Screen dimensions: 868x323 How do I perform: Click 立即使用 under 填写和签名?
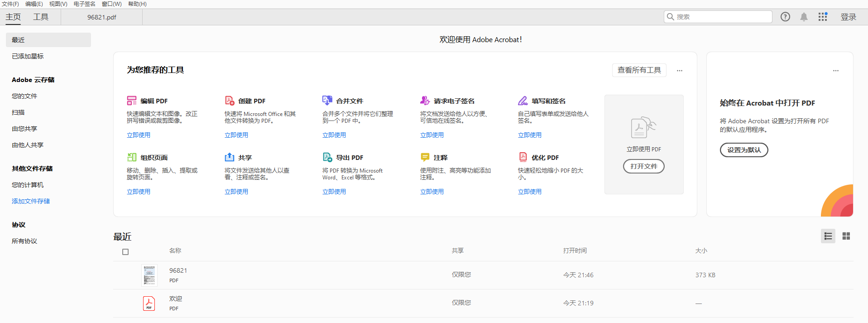point(530,135)
